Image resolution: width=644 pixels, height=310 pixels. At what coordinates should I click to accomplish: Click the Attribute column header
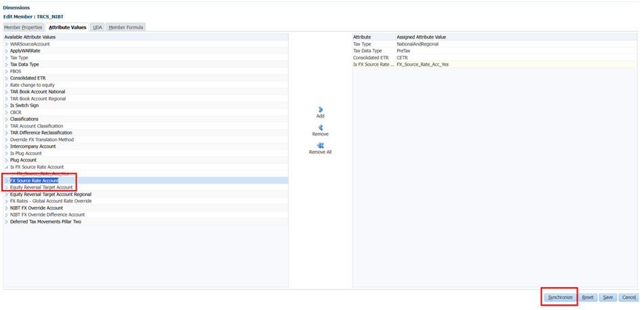(x=374, y=37)
